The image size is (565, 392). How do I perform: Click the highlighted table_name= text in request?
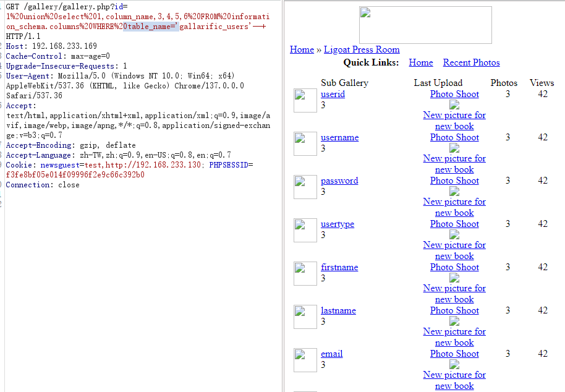point(151,27)
